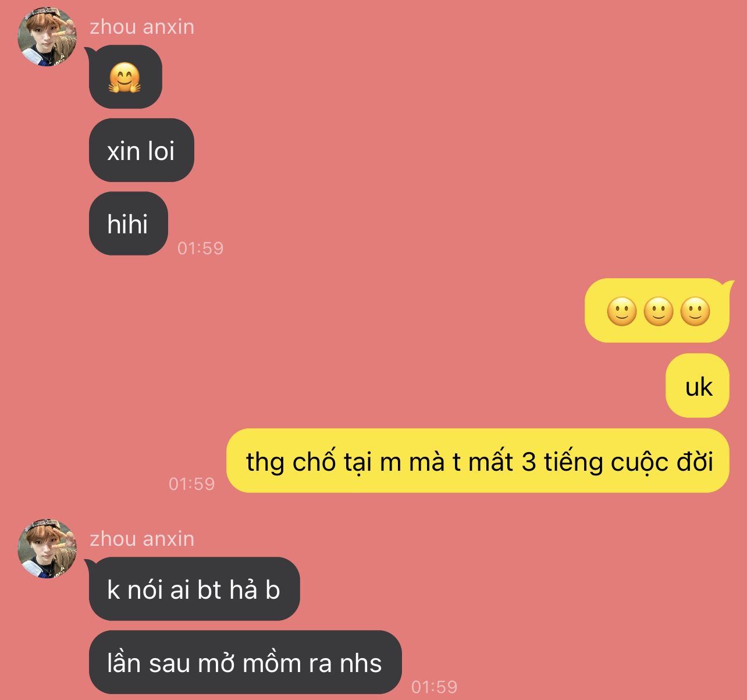The width and height of the screenshot is (747, 700).
Task: Select the first smiley in yellow bubble
Action: 621,311
